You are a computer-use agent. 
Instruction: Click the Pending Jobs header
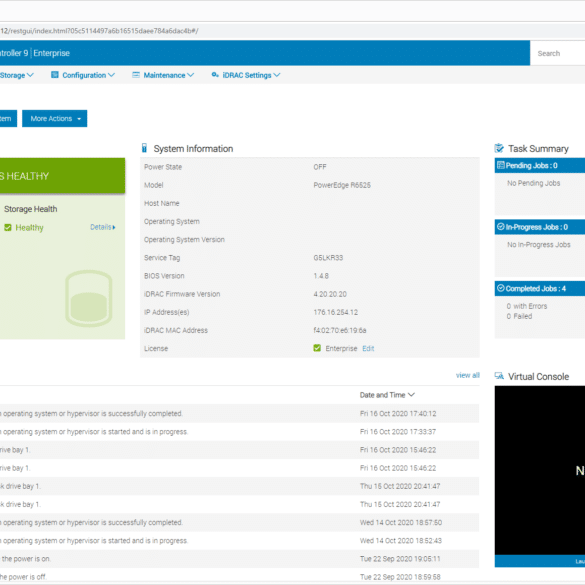539,166
